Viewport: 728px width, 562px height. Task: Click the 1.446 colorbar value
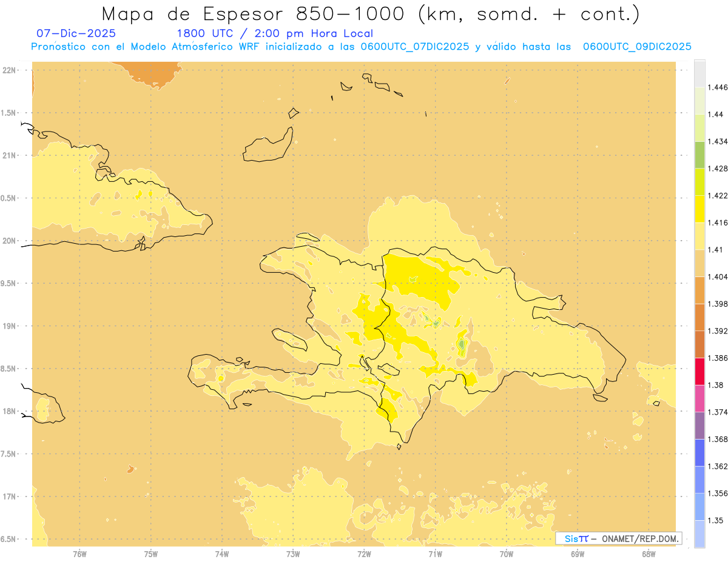pos(718,87)
